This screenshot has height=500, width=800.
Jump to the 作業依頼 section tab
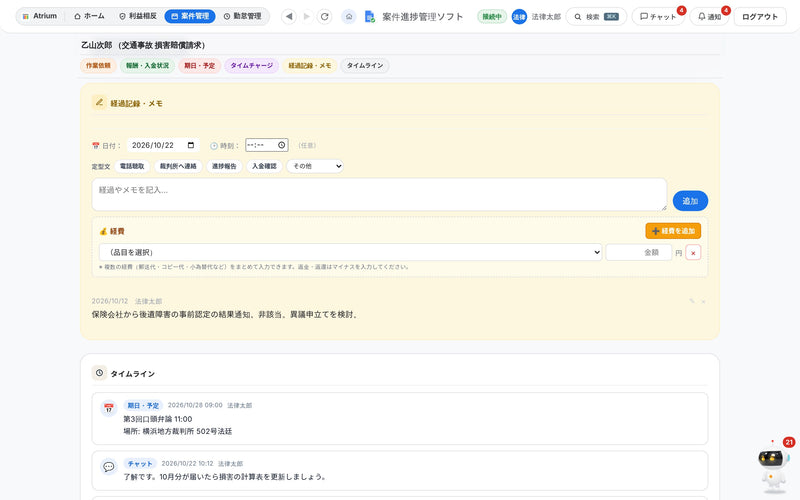coord(98,66)
